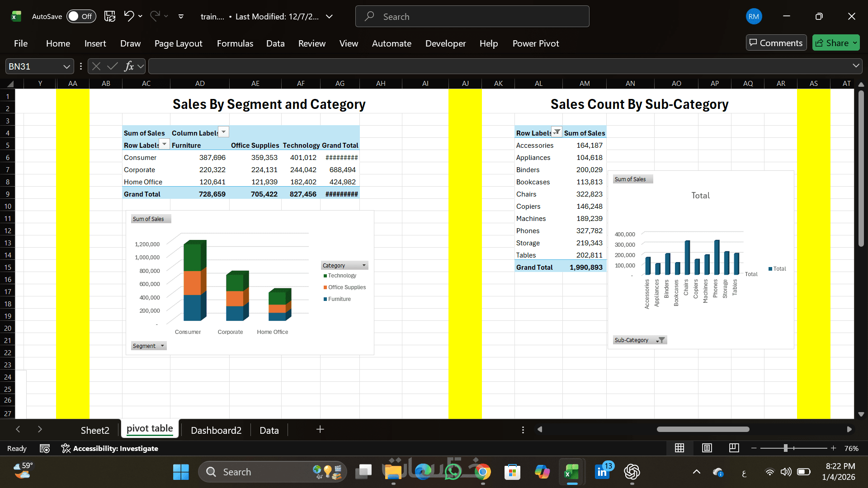The height and width of the screenshot is (488, 868).
Task: Click the Comments button
Action: click(x=776, y=43)
